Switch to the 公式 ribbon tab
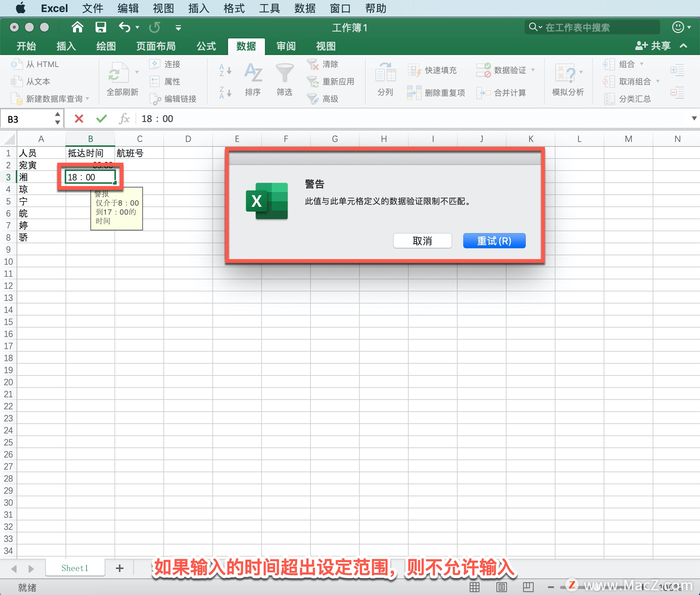The image size is (700, 595). tap(206, 46)
